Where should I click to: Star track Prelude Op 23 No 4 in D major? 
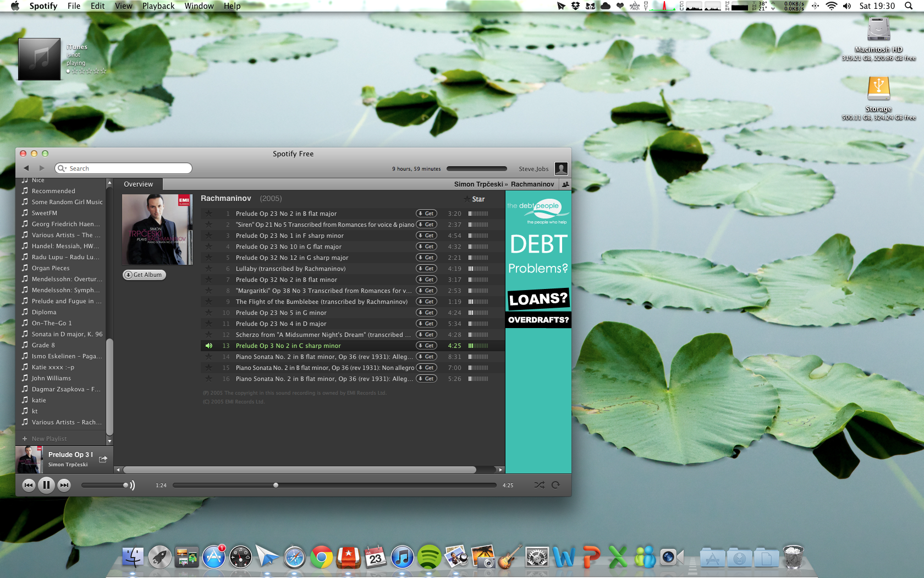209,323
